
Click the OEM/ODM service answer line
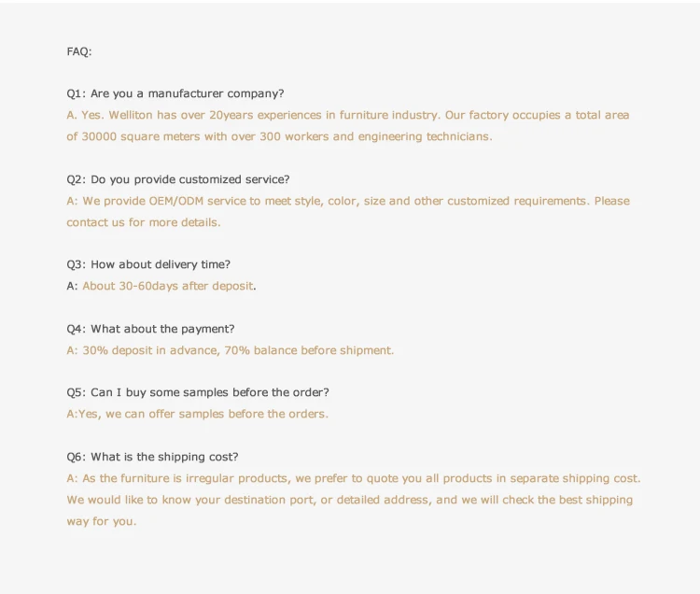(x=348, y=201)
